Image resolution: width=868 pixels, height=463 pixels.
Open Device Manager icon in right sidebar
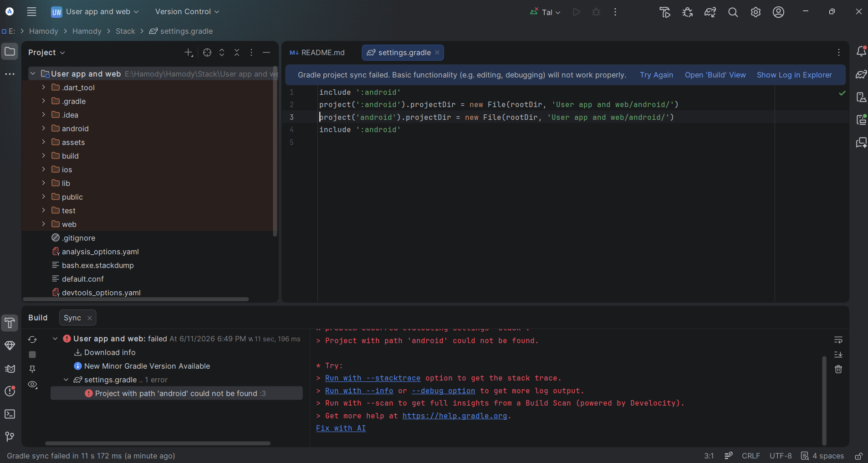point(861,97)
